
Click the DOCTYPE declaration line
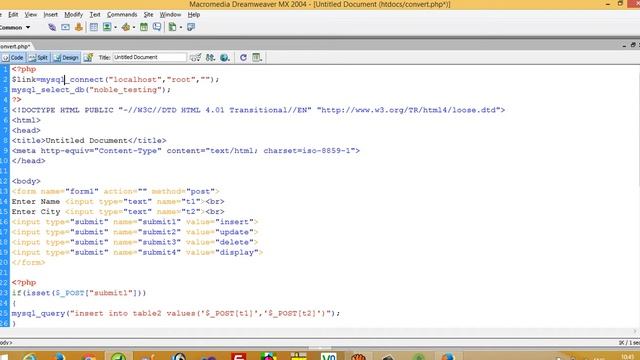click(258, 110)
